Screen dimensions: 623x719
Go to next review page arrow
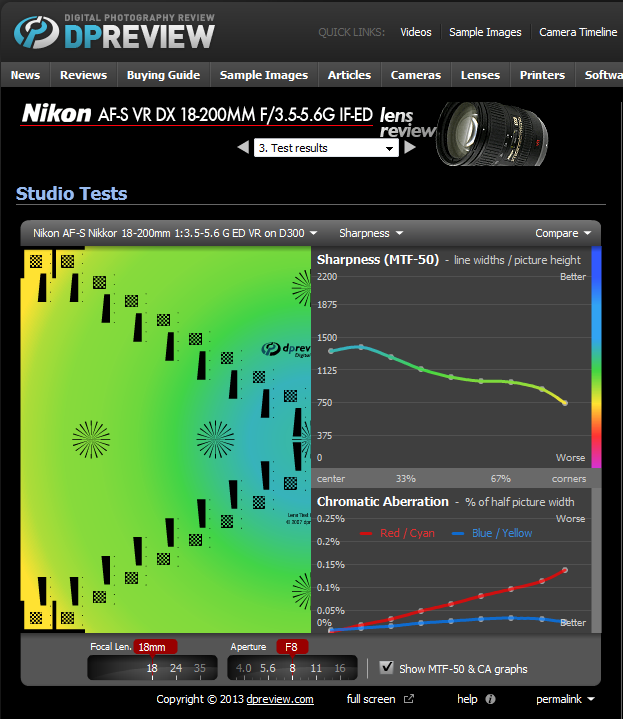[410, 148]
